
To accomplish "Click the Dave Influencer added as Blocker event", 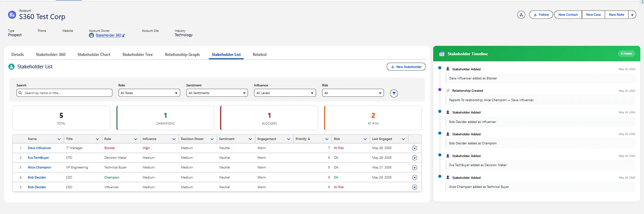I will [x=540, y=78].
